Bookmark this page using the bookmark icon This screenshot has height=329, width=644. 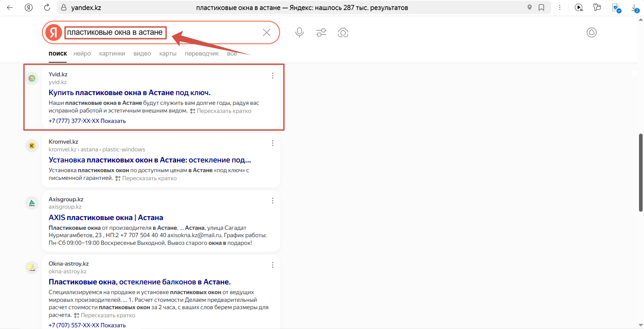pos(541,7)
